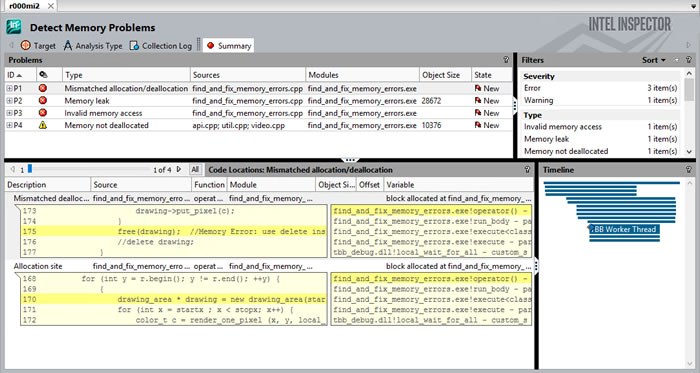Click the error icon for P3
Image resolution: width=700 pixels, height=373 pixels.
(43, 113)
